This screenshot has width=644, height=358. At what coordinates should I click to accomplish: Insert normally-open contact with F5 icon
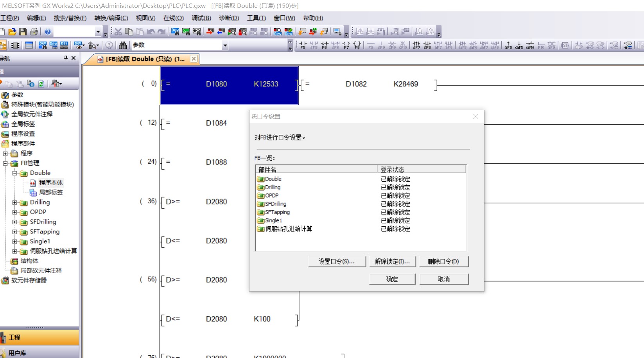point(303,45)
